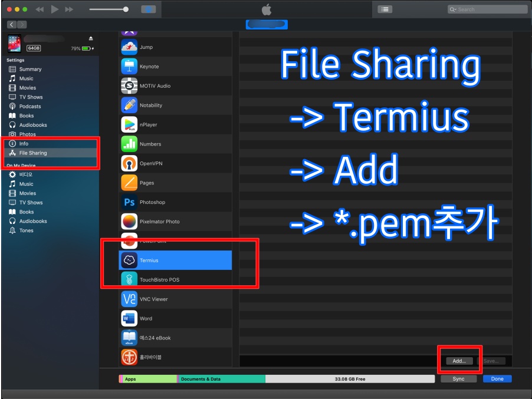This screenshot has height=399, width=532.
Task: Select OpenVPN app icon
Action: click(129, 163)
